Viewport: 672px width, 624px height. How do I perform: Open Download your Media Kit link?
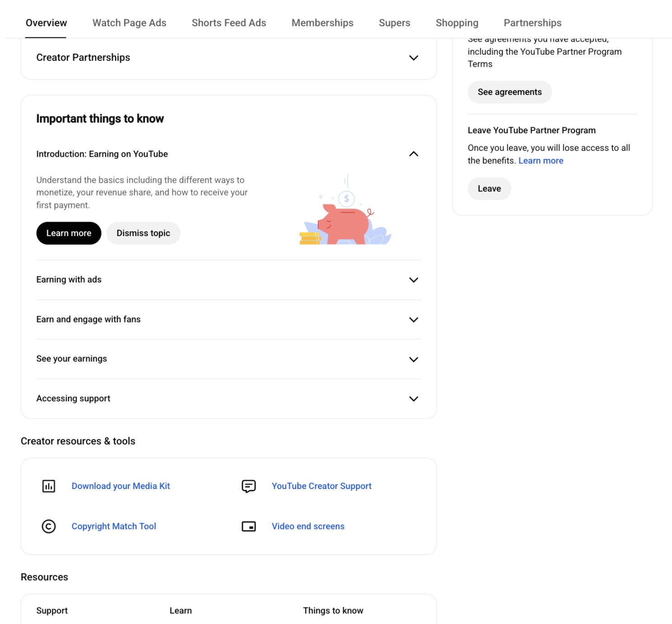point(121,486)
